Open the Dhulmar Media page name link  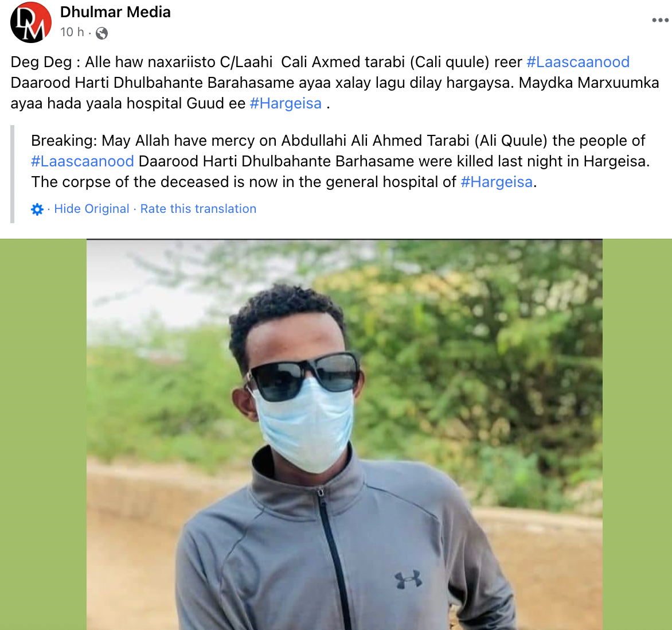click(115, 12)
